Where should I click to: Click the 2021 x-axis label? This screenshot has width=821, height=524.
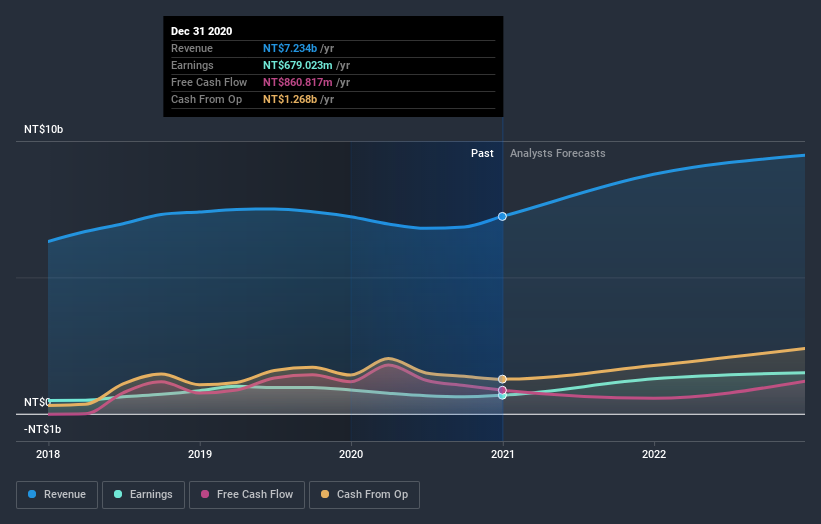[503, 454]
